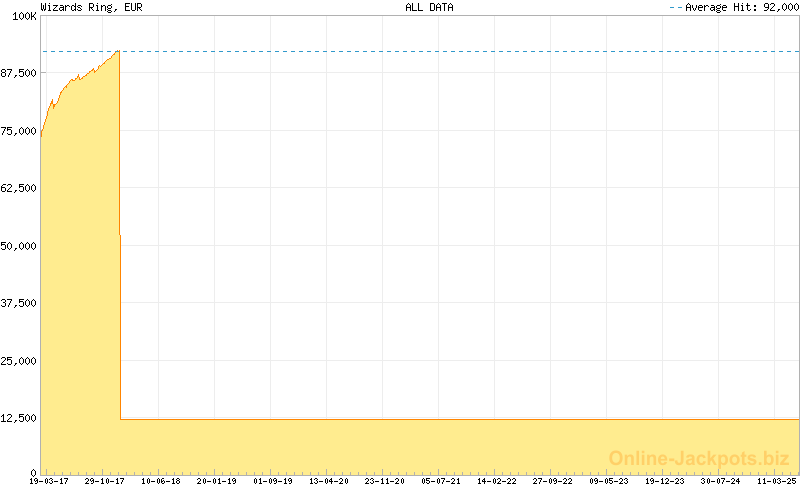
Task: Select the 01-09-19 date on the x-axis
Action: click(x=272, y=482)
